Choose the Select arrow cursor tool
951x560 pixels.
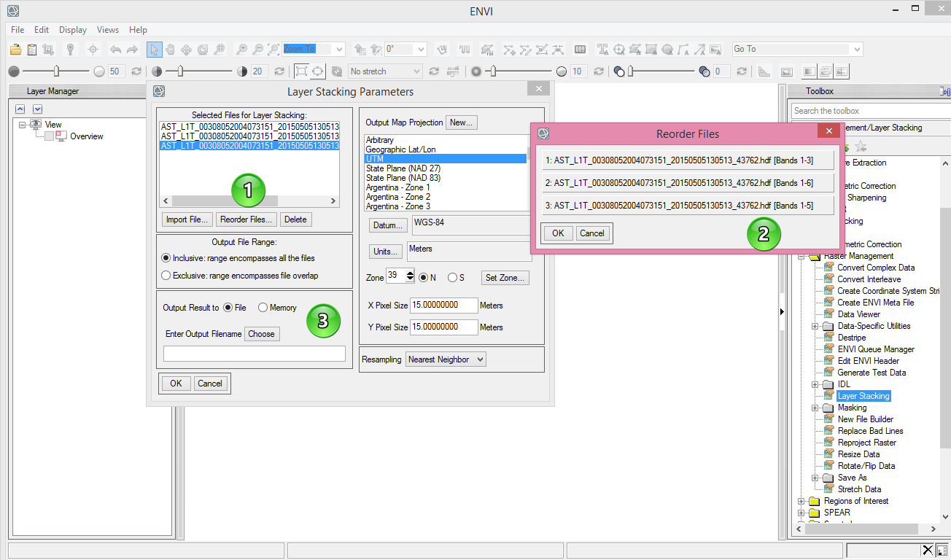pyautogui.click(x=154, y=49)
